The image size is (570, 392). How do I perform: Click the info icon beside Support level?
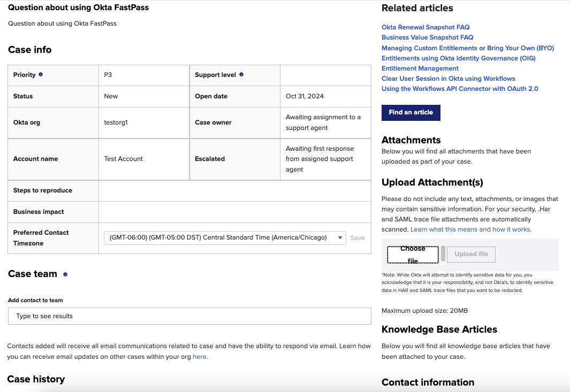pos(241,74)
